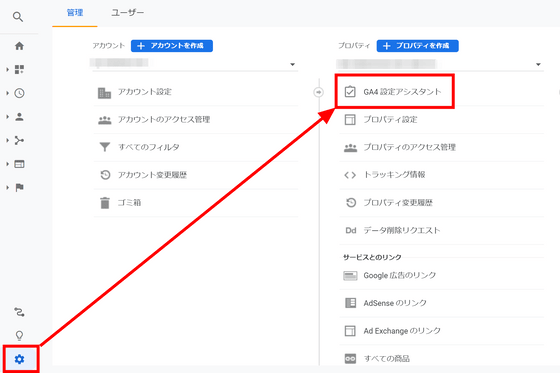Open the property selector dropdown

pyautogui.click(x=441, y=64)
